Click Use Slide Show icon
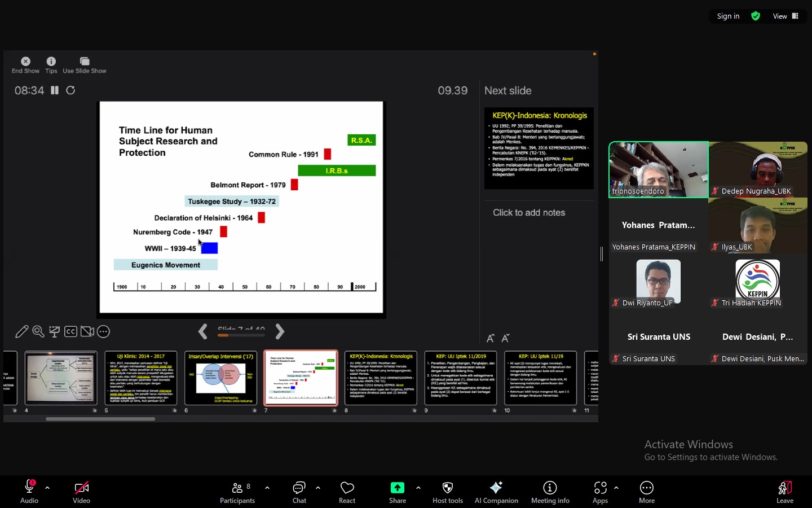 (85, 65)
